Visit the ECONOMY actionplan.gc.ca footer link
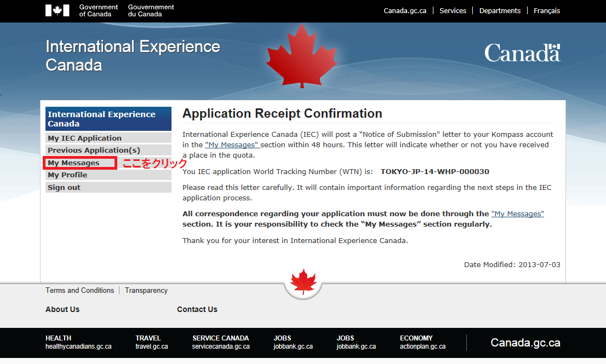The height and width of the screenshot is (364, 606). pos(422,343)
